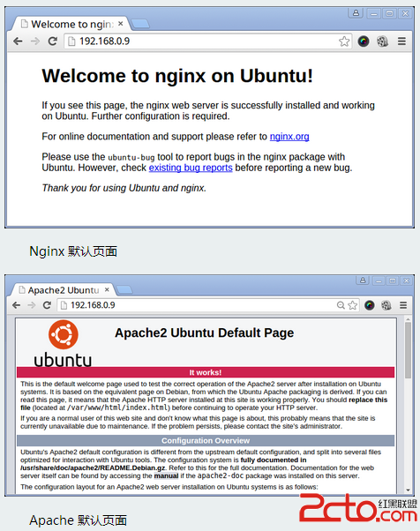Open Chrome menu in the Apache window

tap(403, 305)
